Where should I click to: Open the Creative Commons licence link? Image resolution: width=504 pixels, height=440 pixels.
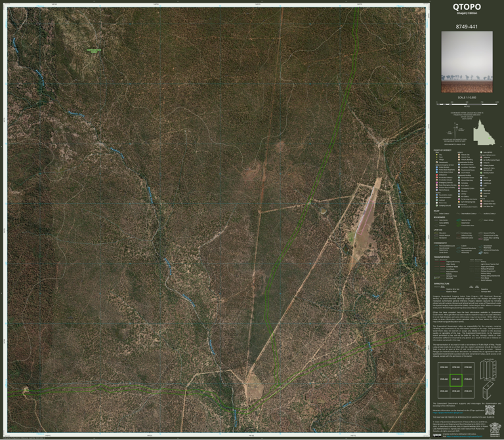tap(464, 436)
